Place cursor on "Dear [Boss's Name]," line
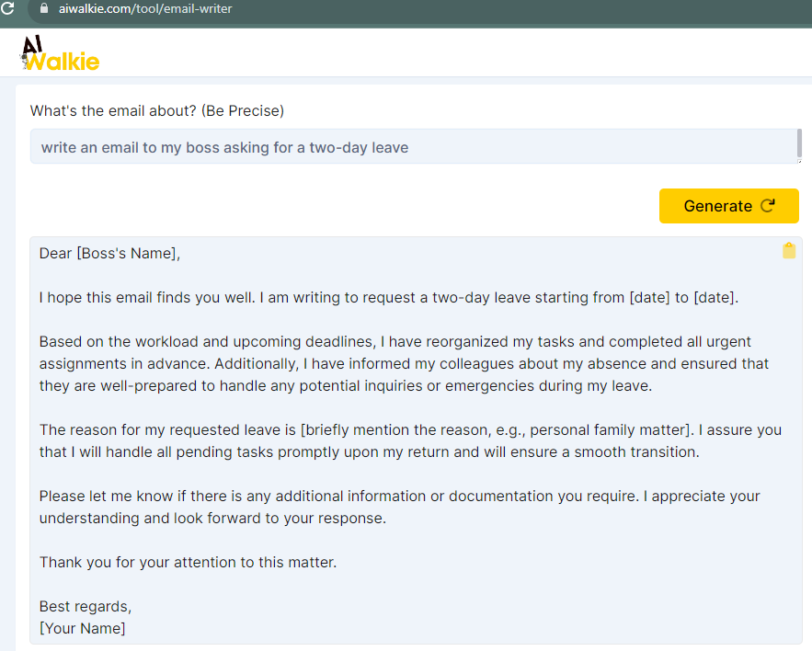This screenshot has height=651, width=812. click(x=109, y=253)
